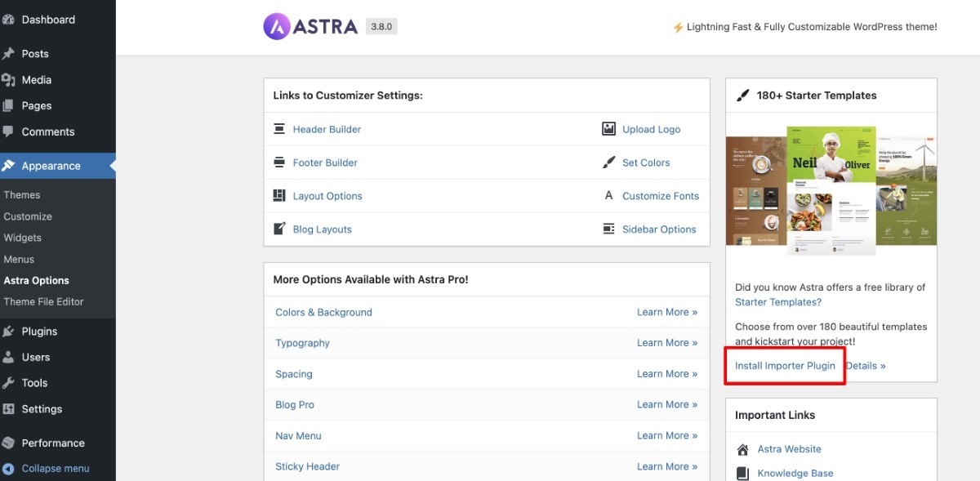
Task: Click the Performance cube icon
Action: pyautogui.click(x=8, y=443)
